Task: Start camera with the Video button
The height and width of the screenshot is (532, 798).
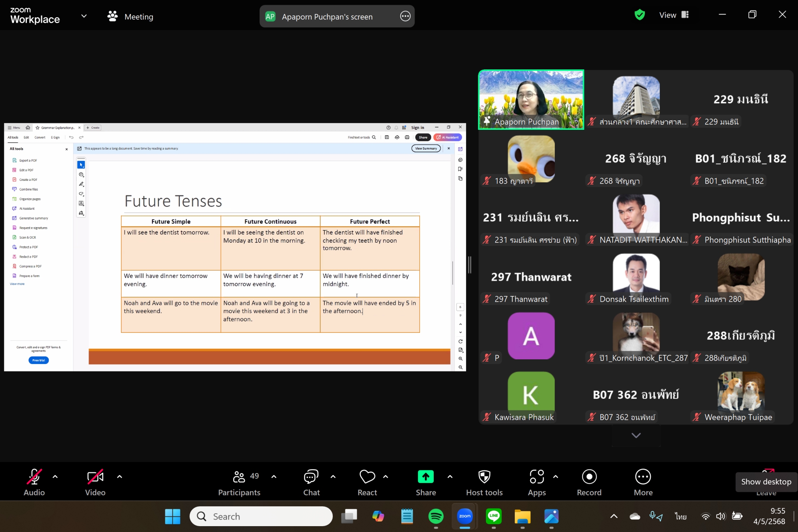Action: (x=95, y=483)
